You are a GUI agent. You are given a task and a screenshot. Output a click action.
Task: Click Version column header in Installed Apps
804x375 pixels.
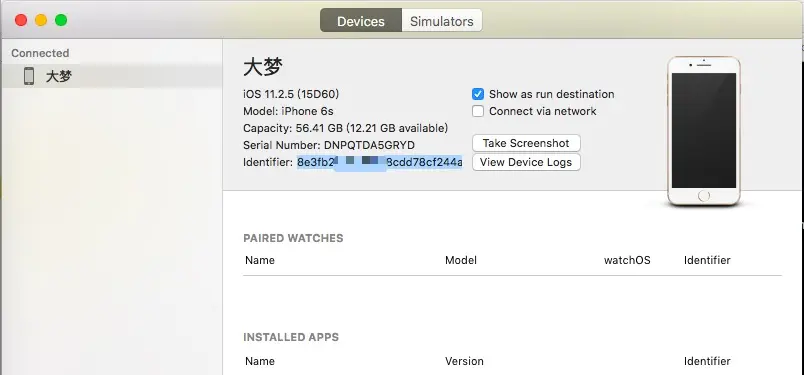(464, 361)
